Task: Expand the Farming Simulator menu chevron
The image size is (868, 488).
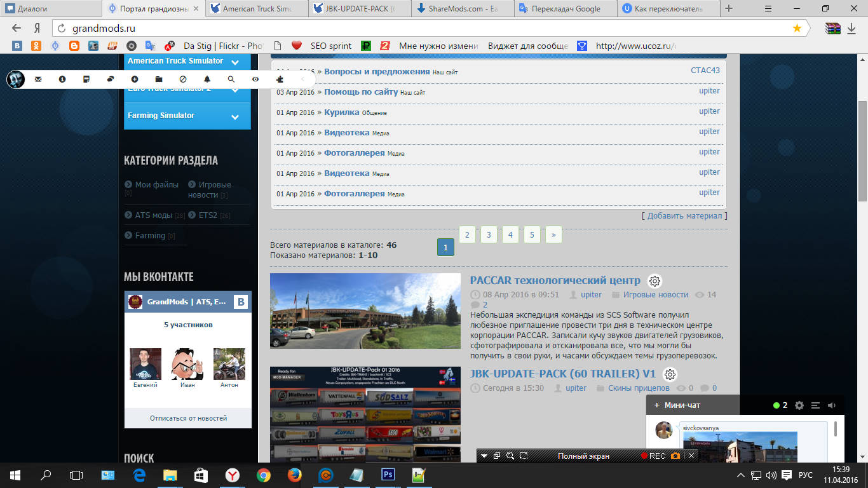Action: coord(235,117)
